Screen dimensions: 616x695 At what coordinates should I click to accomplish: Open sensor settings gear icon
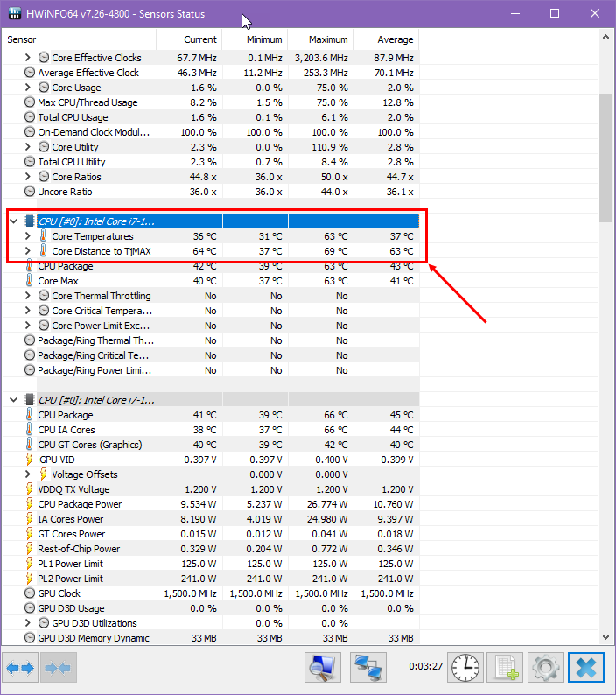[546, 668]
